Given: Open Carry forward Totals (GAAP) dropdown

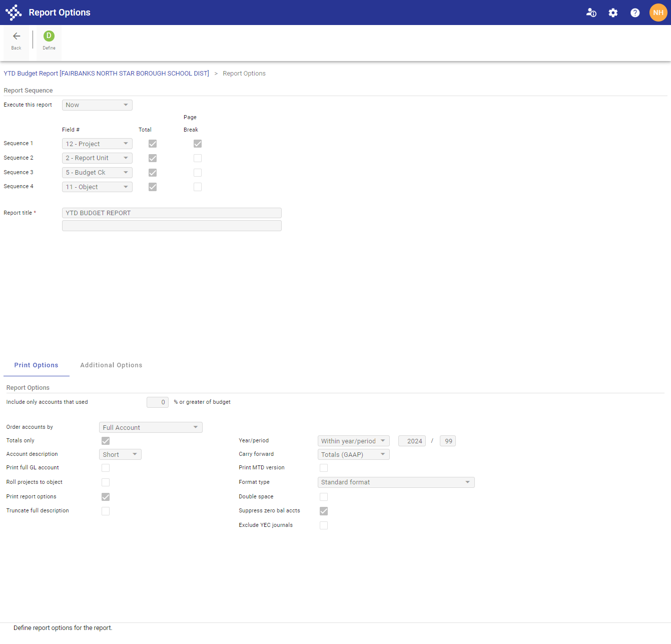Looking at the screenshot, I should pyautogui.click(x=353, y=454).
